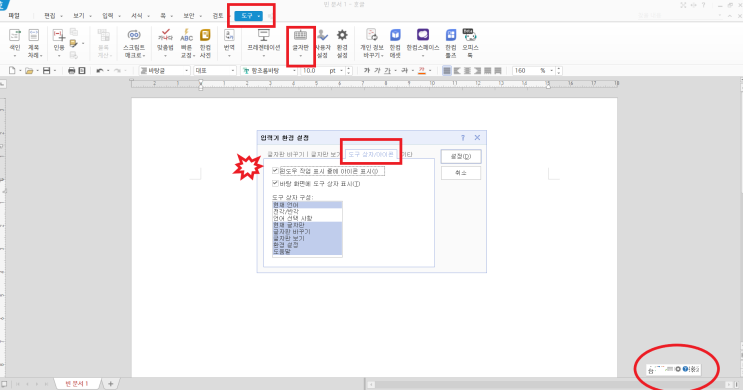Save the document with the disk icon
Viewport: 743px width, 390px height.
46,71
